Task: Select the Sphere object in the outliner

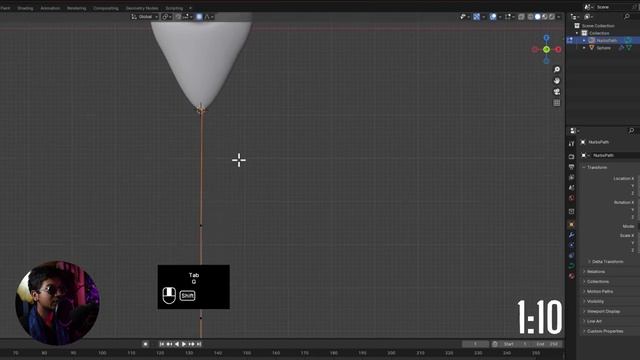Action: (603, 48)
